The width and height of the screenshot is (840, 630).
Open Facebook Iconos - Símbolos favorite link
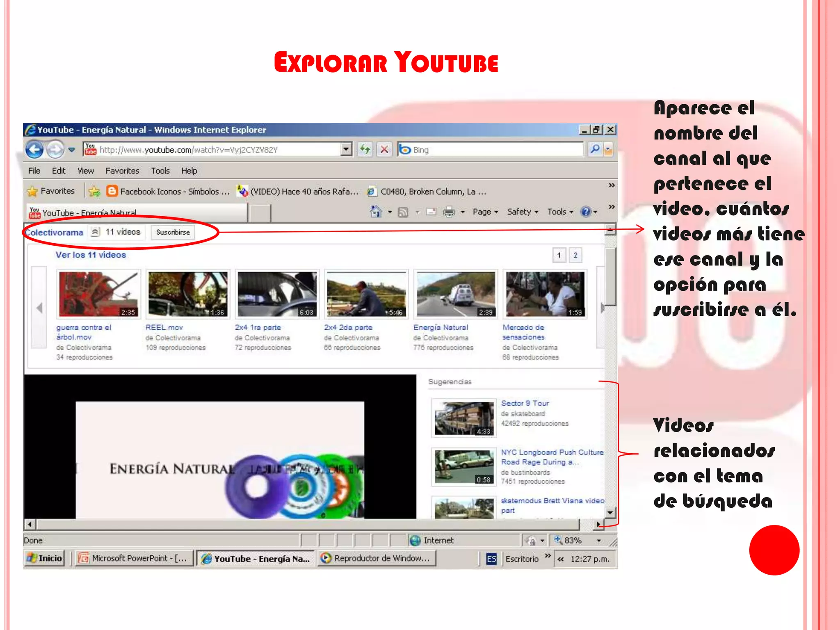(168, 192)
